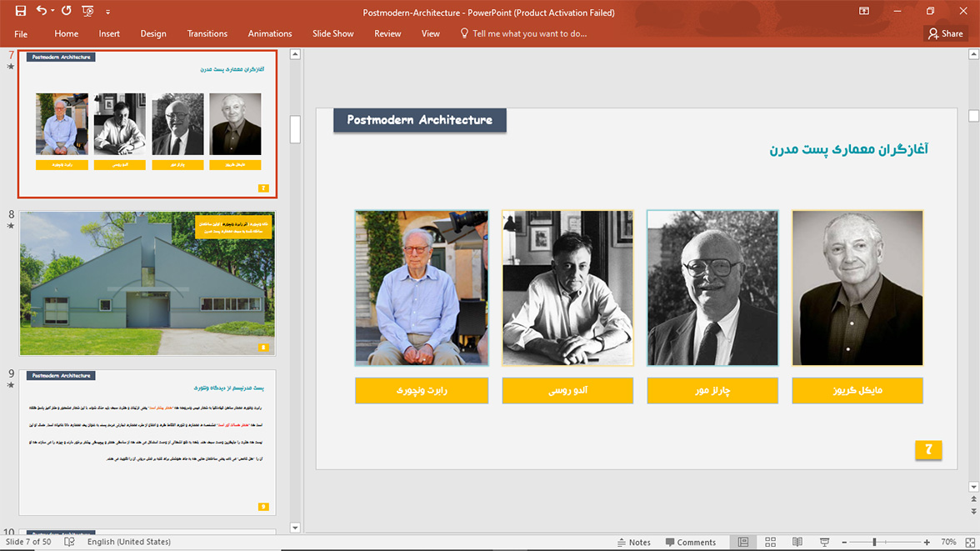Image resolution: width=980 pixels, height=551 pixels.
Task: Select slide 7 thumbnail in the slide panel
Action: click(x=147, y=124)
